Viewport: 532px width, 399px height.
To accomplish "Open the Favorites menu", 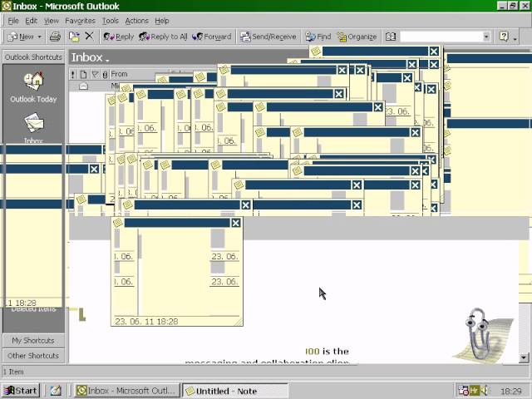I will [x=81, y=21].
